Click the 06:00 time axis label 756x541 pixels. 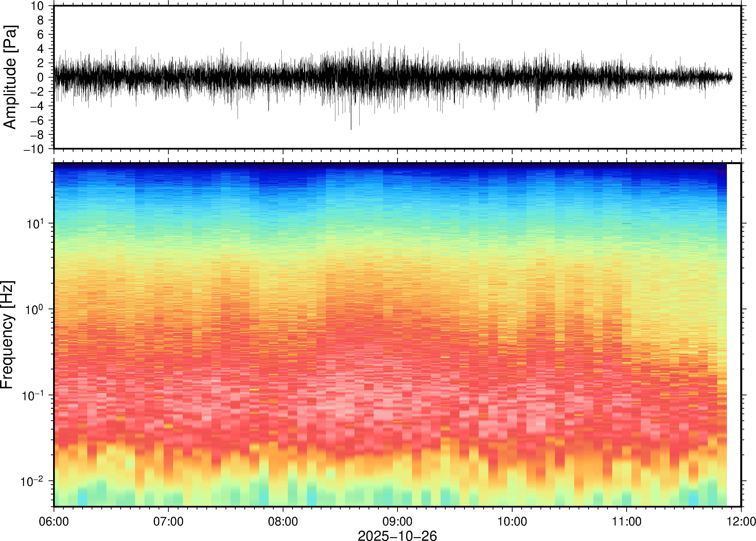[54, 522]
